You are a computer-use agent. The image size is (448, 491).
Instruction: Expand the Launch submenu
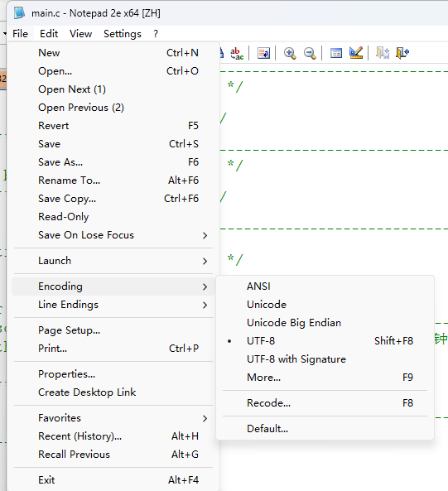coord(113,261)
